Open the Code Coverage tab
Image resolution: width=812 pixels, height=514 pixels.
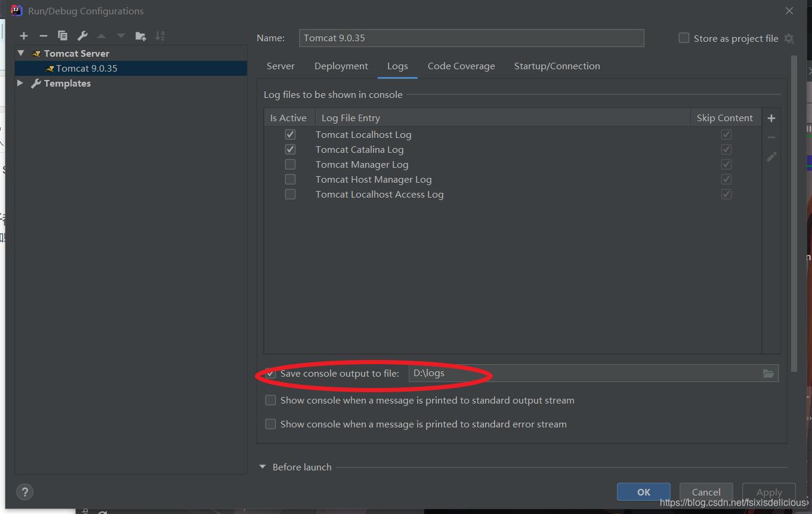pyautogui.click(x=461, y=66)
